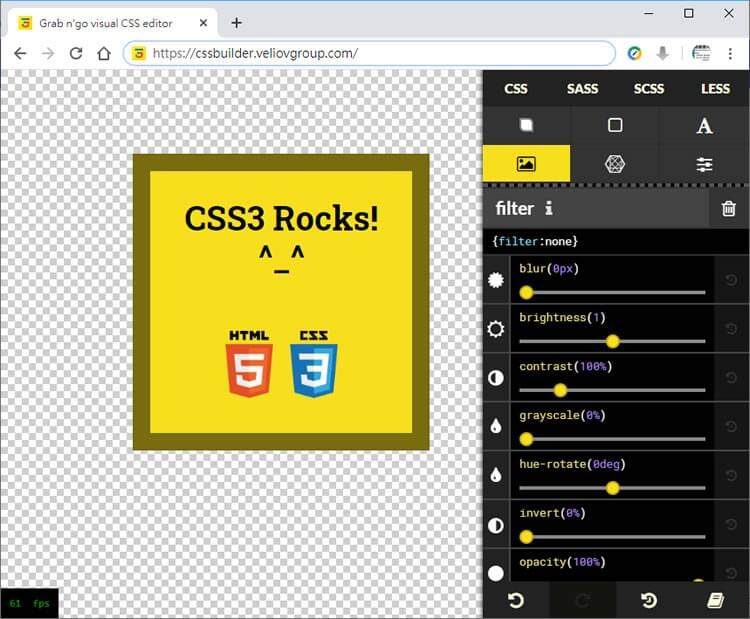This screenshot has width=750, height=619.
Task: Click the colorful circle extension icon
Action: click(x=634, y=53)
